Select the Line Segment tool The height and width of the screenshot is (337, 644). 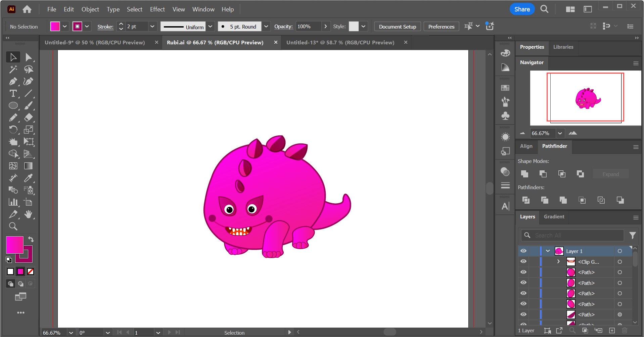29,93
